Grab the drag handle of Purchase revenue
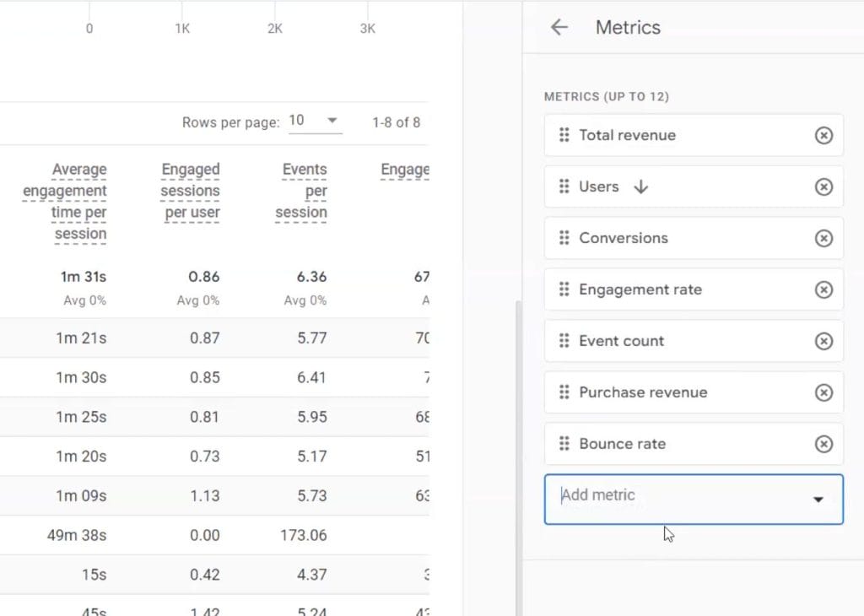The width and height of the screenshot is (864, 616). (564, 392)
